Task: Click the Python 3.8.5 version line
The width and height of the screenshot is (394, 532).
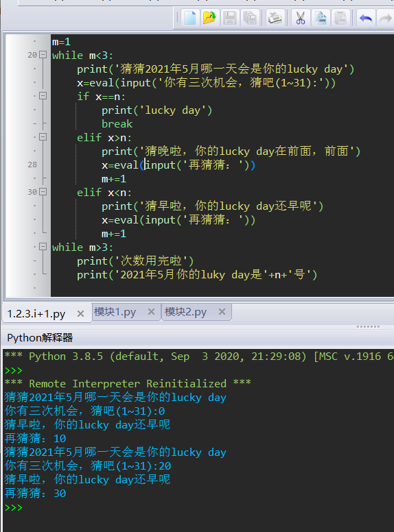Action: [198, 356]
